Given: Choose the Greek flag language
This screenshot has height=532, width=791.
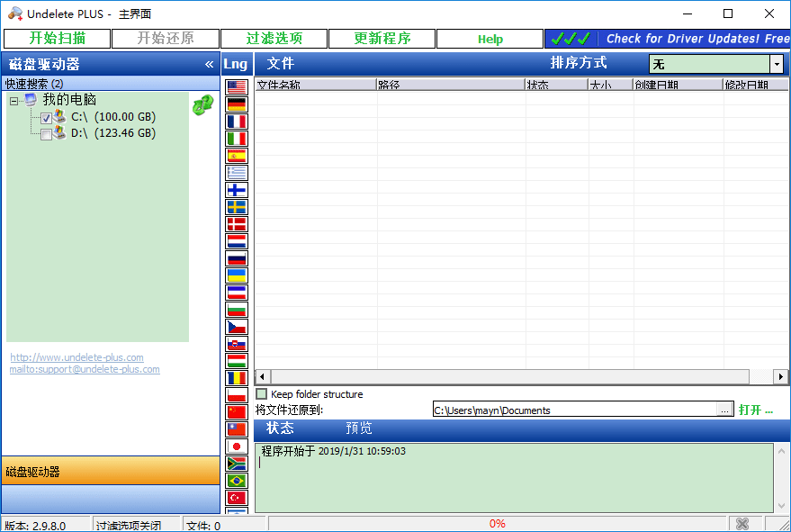Looking at the screenshot, I should 237,173.
